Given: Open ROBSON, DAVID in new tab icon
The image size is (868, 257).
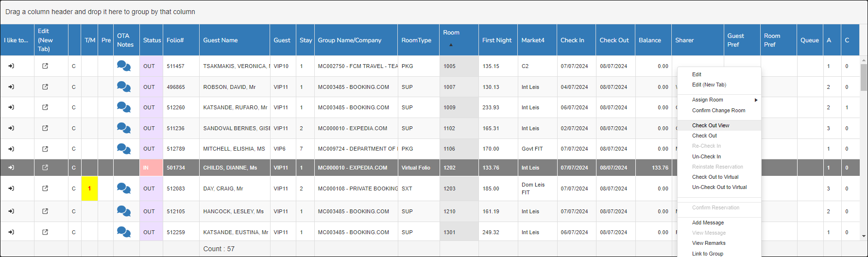Looking at the screenshot, I should point(45,87).
